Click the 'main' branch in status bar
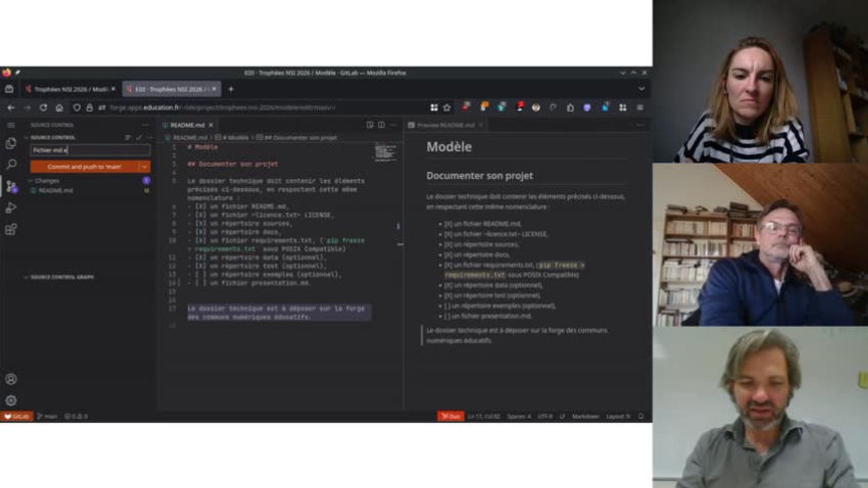The width and height of the screenshot is (868, 488). coord(47,416)
